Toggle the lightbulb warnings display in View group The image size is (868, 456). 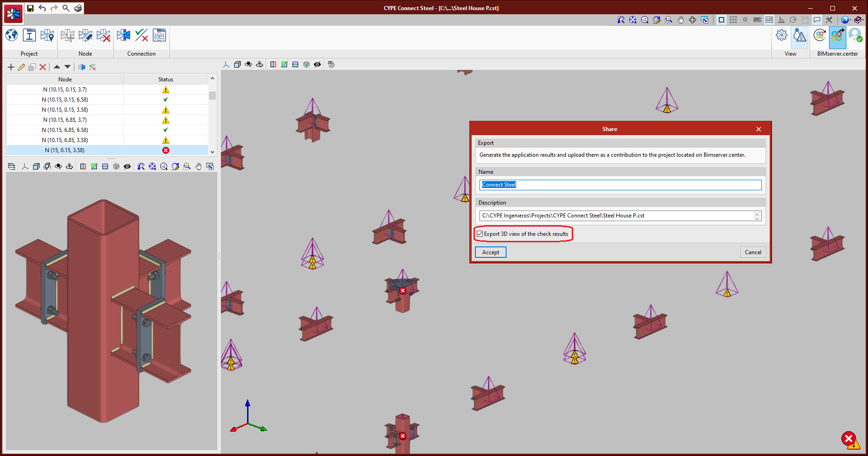coord(800,37)
